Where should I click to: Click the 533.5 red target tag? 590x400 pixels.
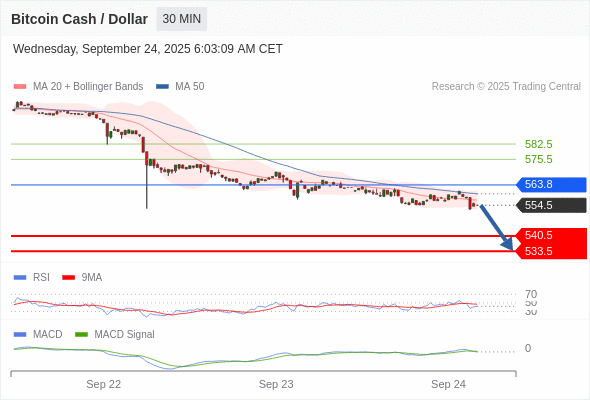pyautogui.click(x=551, y=251)
